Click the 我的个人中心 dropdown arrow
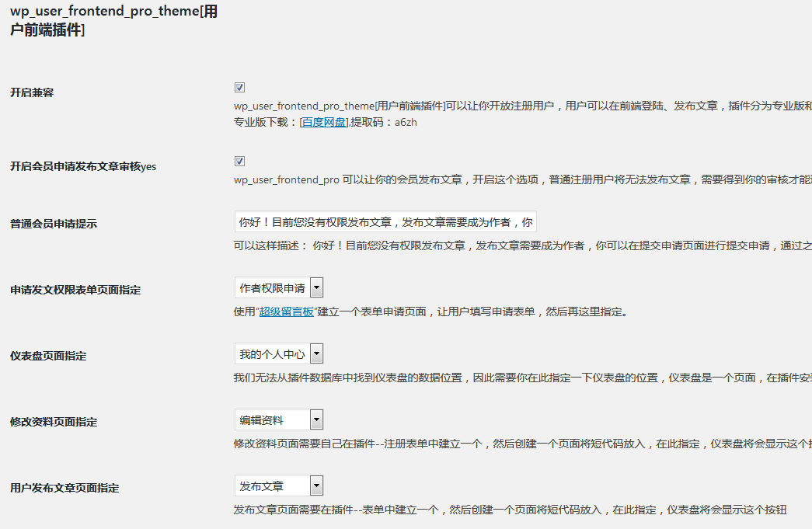The width and height of the screenshot is (812, 529). [x=315, y=353]
